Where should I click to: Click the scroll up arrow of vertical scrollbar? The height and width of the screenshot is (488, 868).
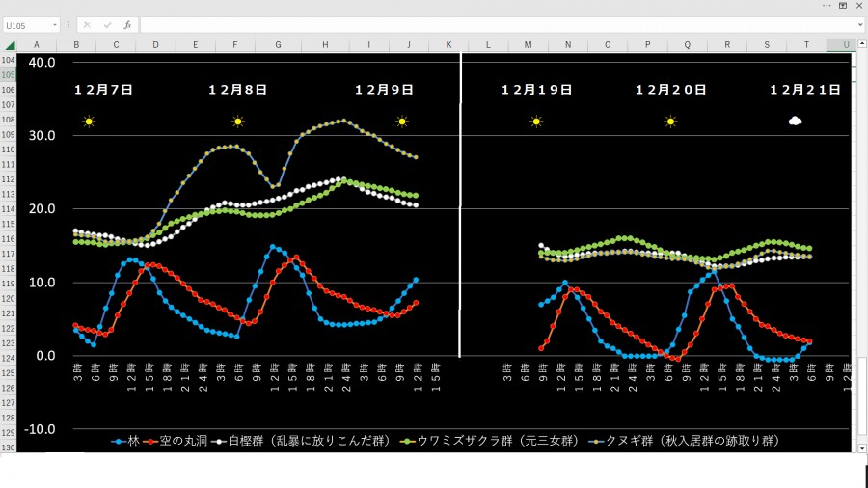(860, 45)
